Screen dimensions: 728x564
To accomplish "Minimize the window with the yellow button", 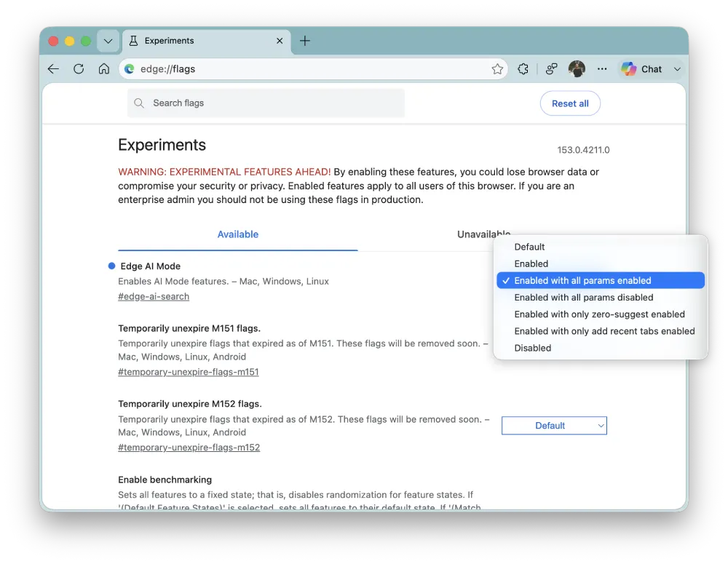I will tap(70, 41).
